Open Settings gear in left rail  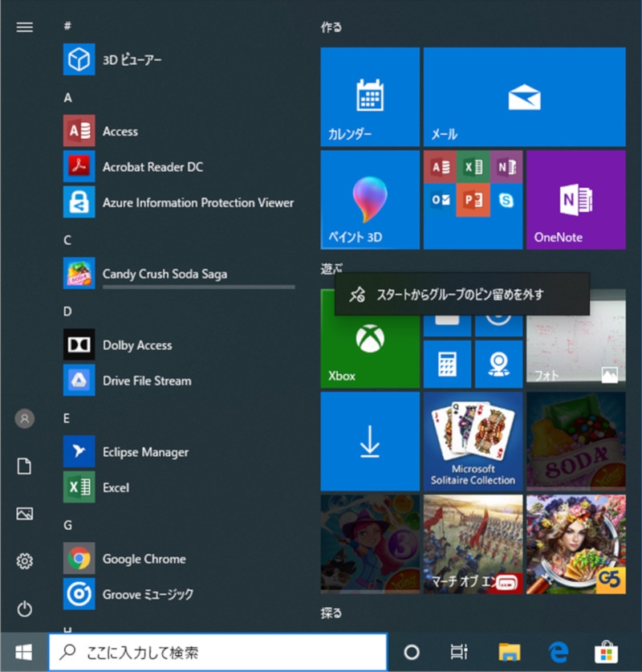[25, 560]
